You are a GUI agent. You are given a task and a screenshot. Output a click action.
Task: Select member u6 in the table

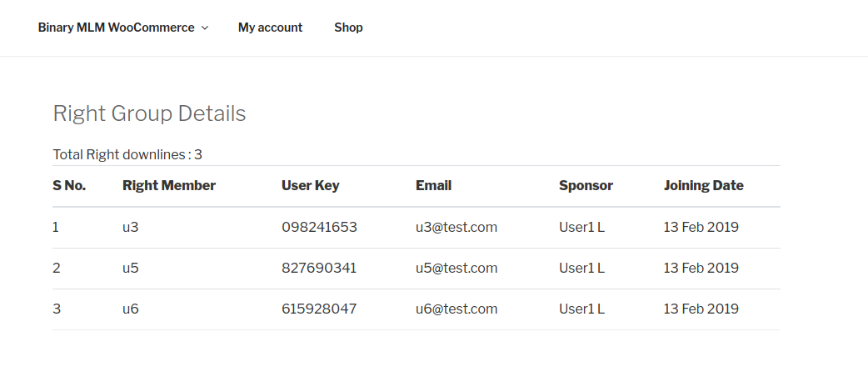[130, 309]
